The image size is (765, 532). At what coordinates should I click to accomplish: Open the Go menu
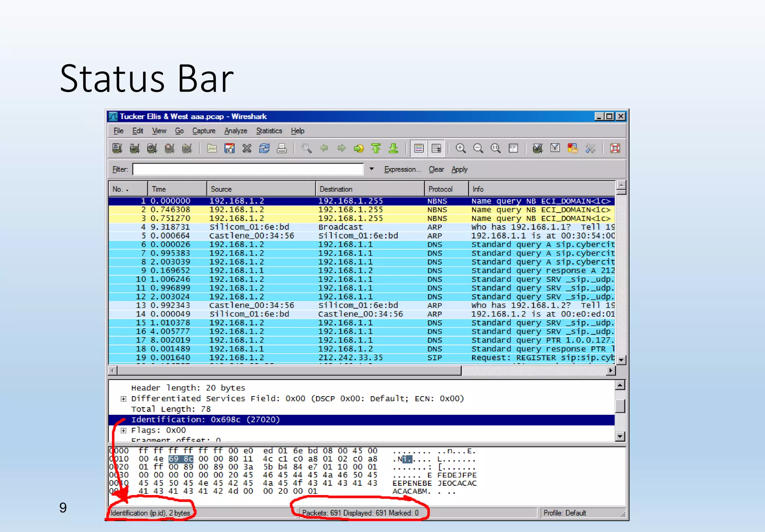pyautogui.click(x=179, y=131)
